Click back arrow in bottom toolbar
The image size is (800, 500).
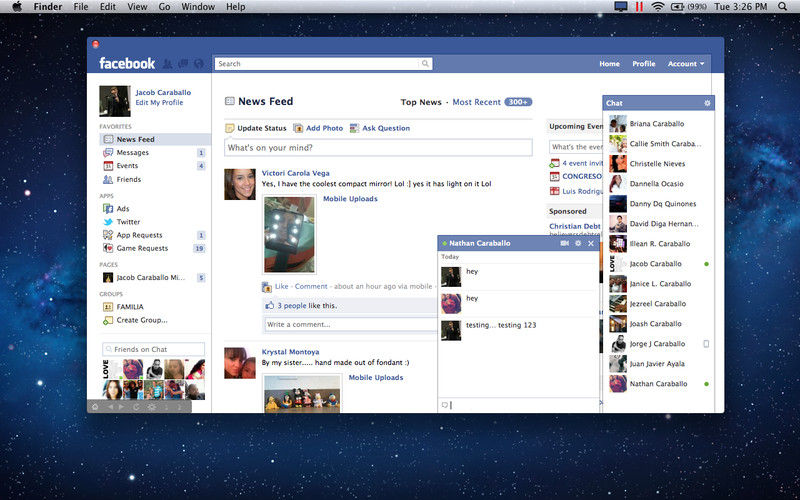[x=110, y=407]
